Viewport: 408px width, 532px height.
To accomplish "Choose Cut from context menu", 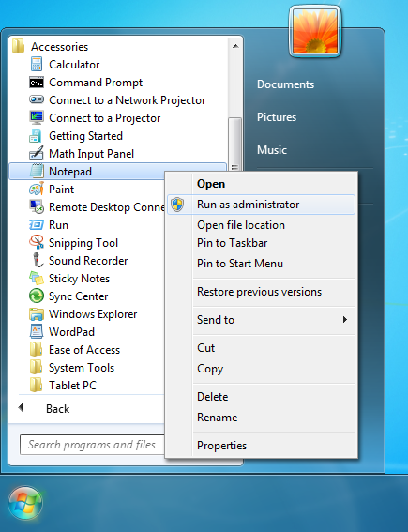I will pyautogui.click(x=261, y=348).
